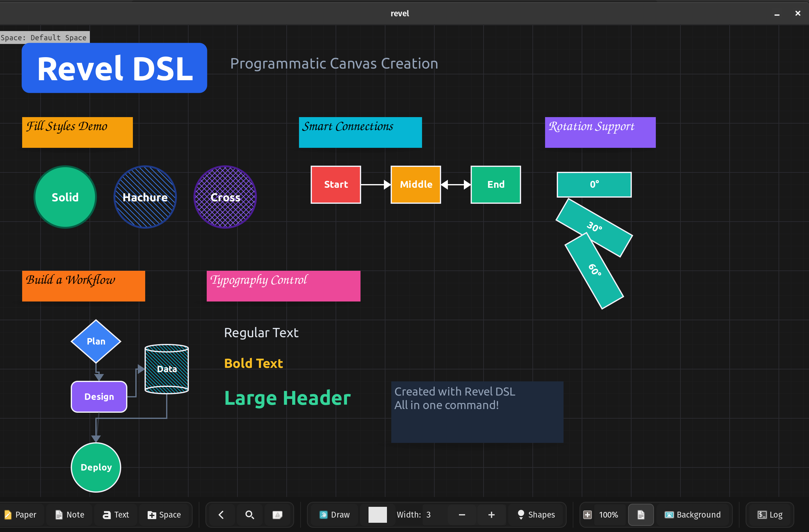Image resolution: width=809 pixels, height=532 pixels.
Task: Open the Shapes dropdown
Action: (x=536, y=515)
